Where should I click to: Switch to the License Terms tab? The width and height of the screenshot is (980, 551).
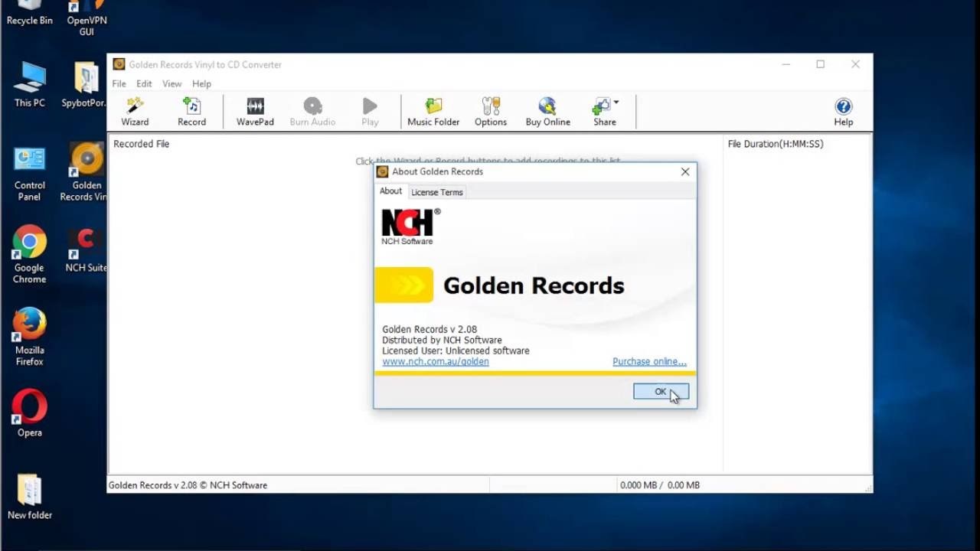click(436, 192)
